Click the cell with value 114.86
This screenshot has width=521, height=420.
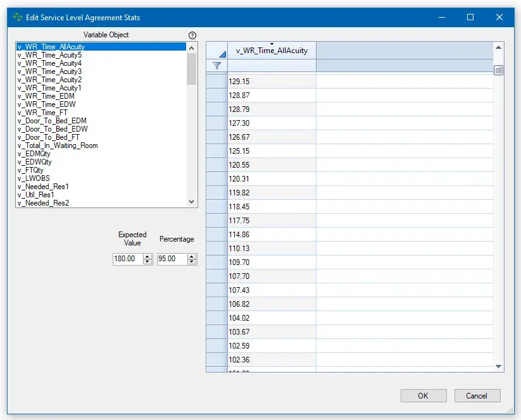pyautogui.click(x=272, y=235)
